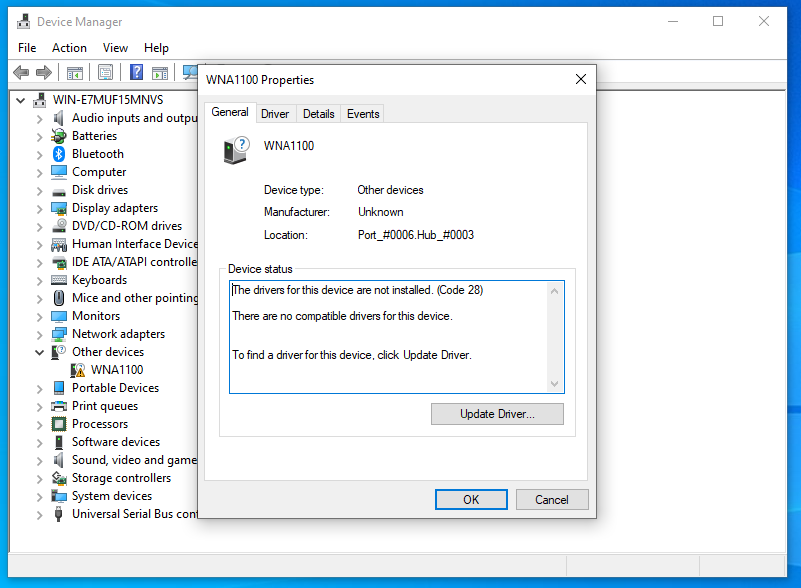Expand the Batteries node
801x588 pixels.
39,136
